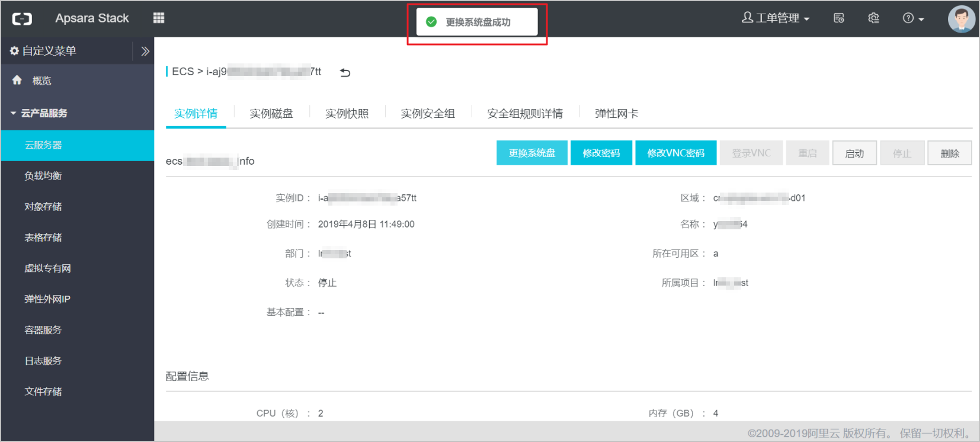
Task: Collapse sidebar with double chevron icon
Action: tap(145, 52)
